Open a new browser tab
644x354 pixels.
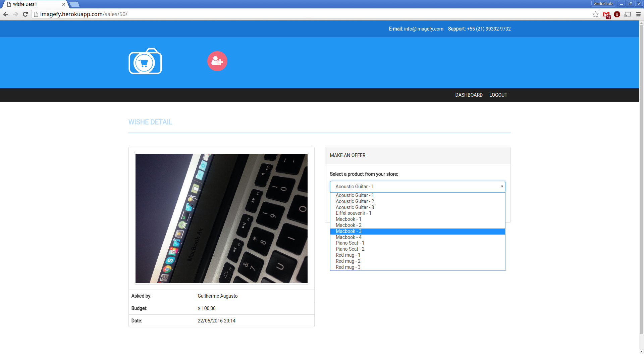tap(74, 4)
